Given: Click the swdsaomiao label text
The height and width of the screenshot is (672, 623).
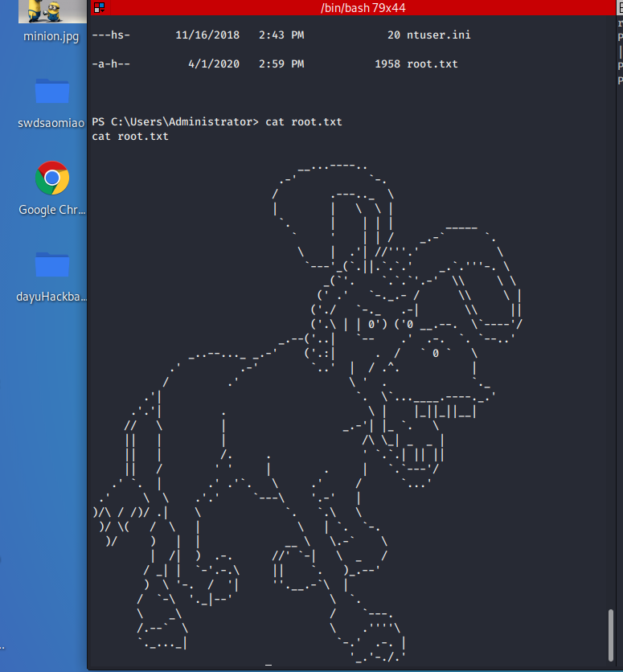Looking at the screenshot, I should (51, 123).
